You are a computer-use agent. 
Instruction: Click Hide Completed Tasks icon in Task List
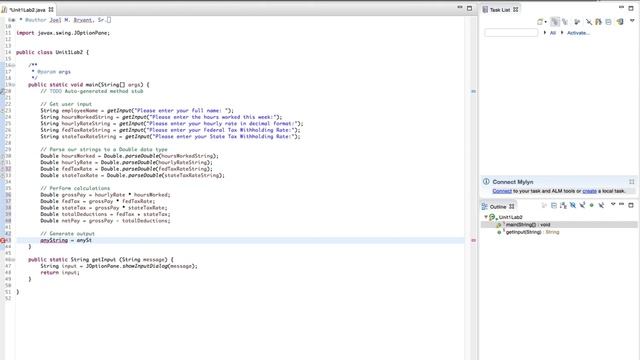click(588, 22)
